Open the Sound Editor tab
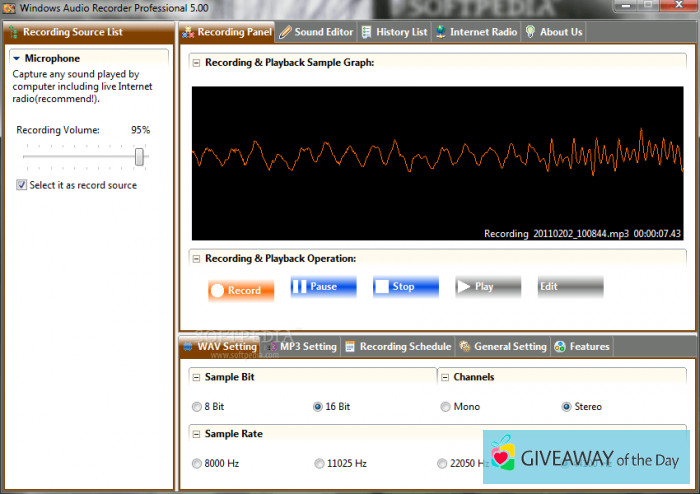Screen dimensions: 700x494 (316, 32)
